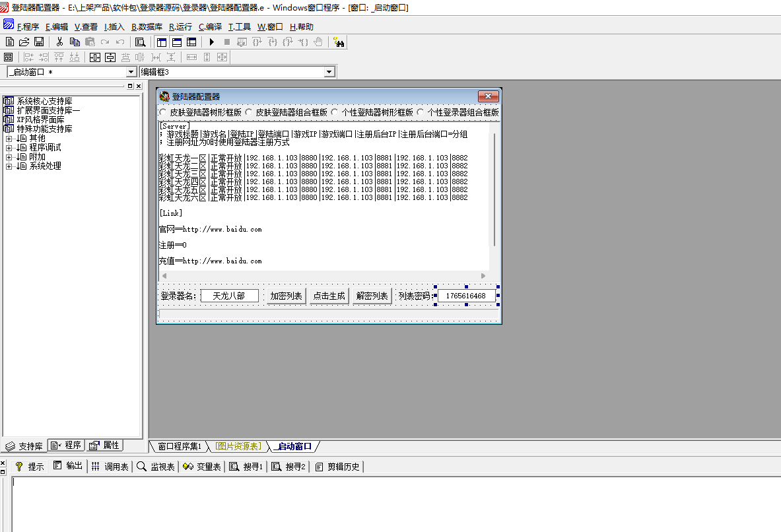This screenshot has width=781, height=532.
Task: Expand the 程序调试 tree node
Action: [9, 148]
